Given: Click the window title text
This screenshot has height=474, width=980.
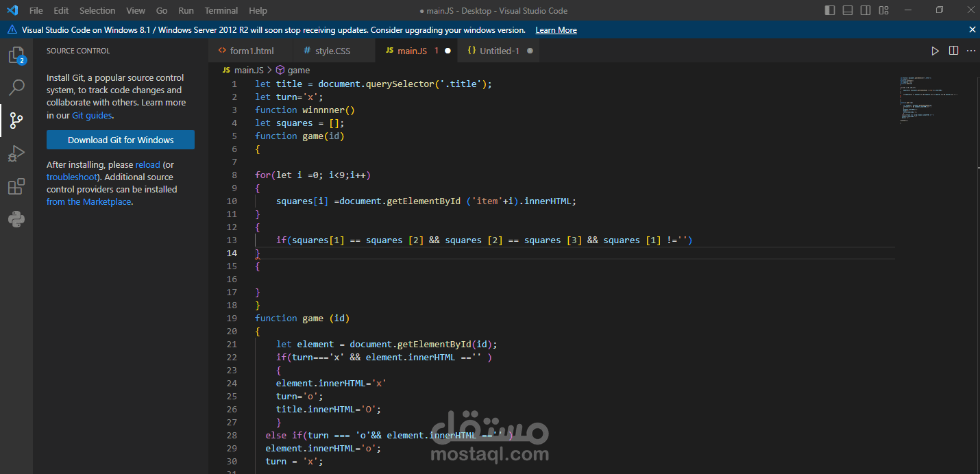Looking at the screenshot, I should point(493,10).
